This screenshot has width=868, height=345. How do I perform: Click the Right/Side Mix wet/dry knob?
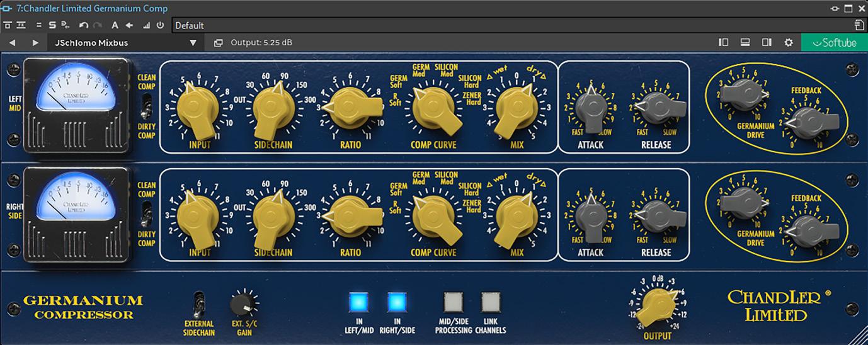[x=517, y=219]
